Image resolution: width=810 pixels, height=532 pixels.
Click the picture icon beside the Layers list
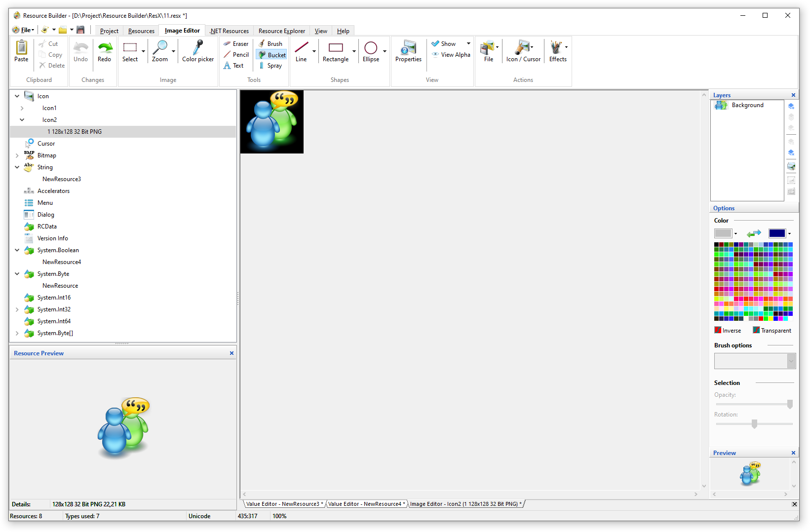791,166
